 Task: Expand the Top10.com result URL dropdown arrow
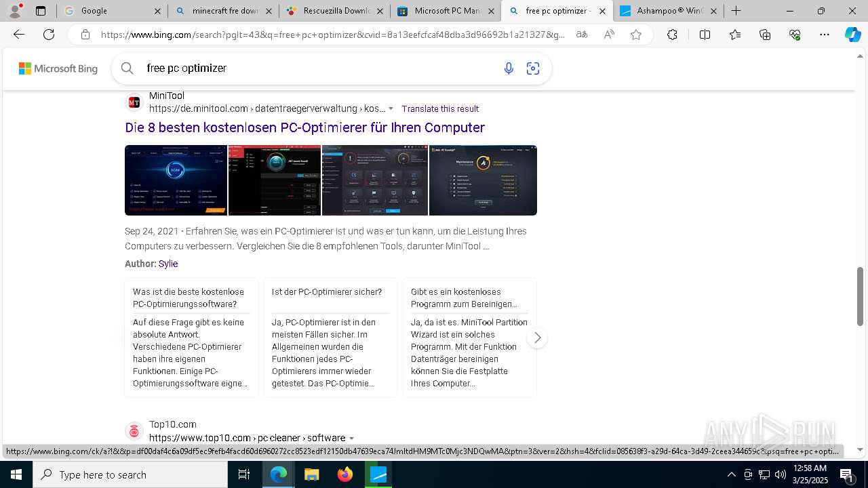[351, 439]
